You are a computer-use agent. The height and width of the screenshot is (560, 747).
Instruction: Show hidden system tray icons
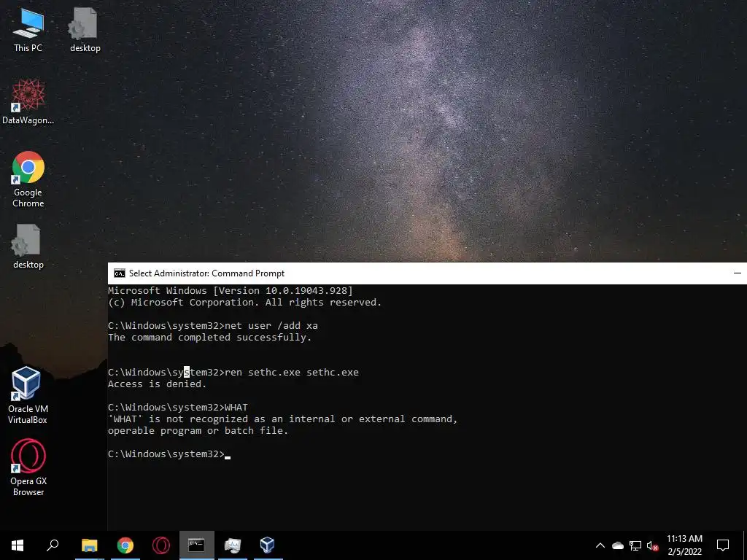pos(600,545)
